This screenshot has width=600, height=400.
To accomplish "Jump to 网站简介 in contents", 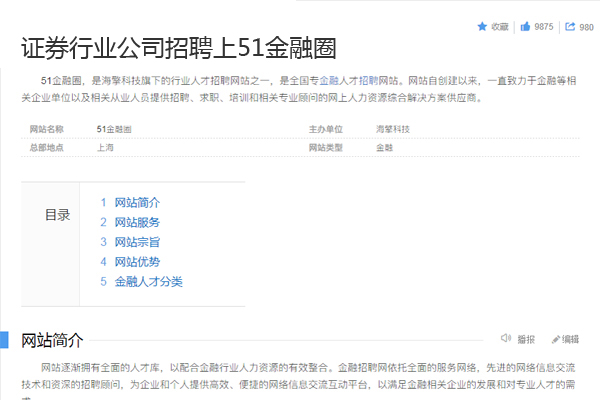I will point(137,202).
